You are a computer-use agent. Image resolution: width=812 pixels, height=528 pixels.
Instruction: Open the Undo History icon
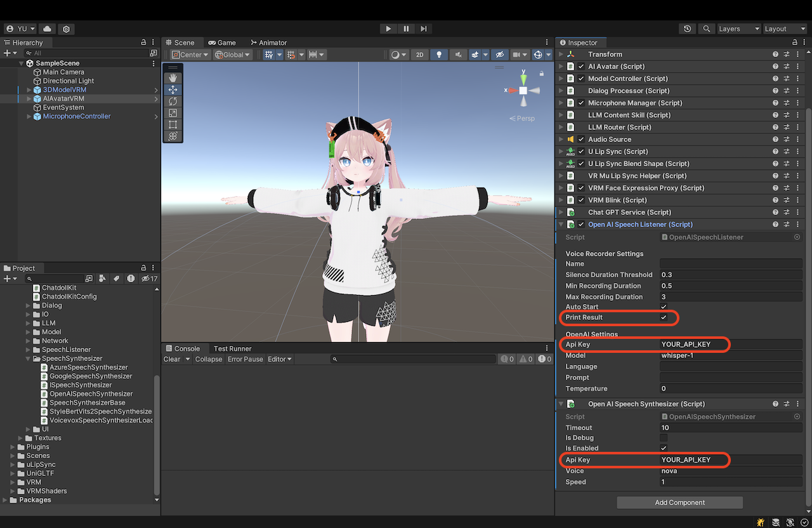[x=687, y=29]
